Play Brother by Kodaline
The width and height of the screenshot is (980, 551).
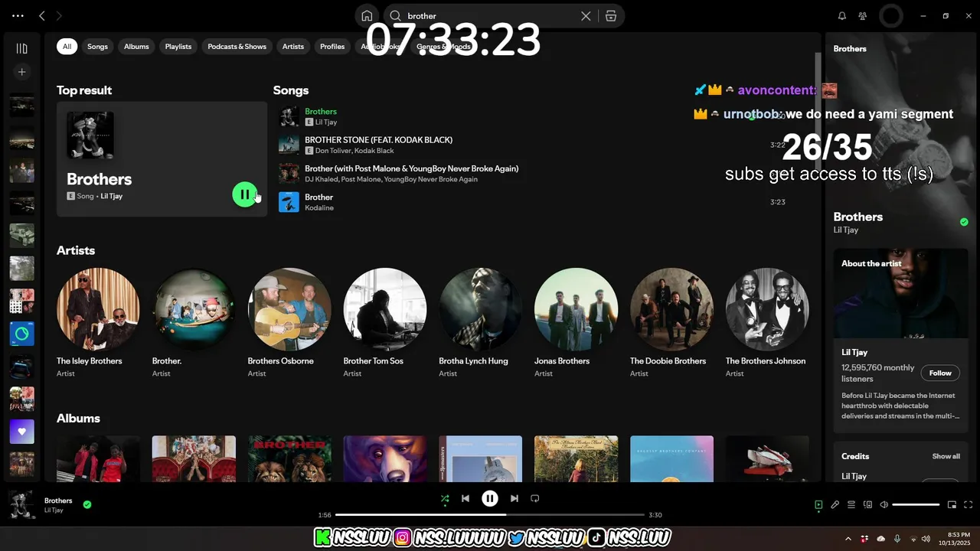289,202
